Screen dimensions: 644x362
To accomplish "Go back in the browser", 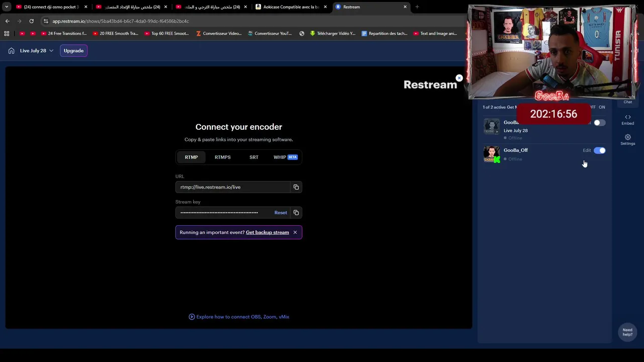I will (x=7, y=21).
